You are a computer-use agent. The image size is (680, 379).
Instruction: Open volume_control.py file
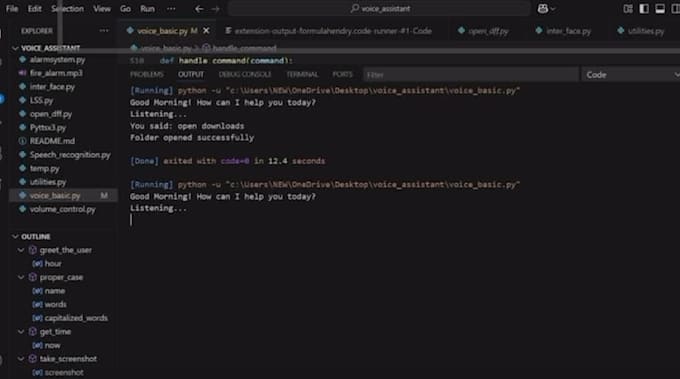coord(62,209)
